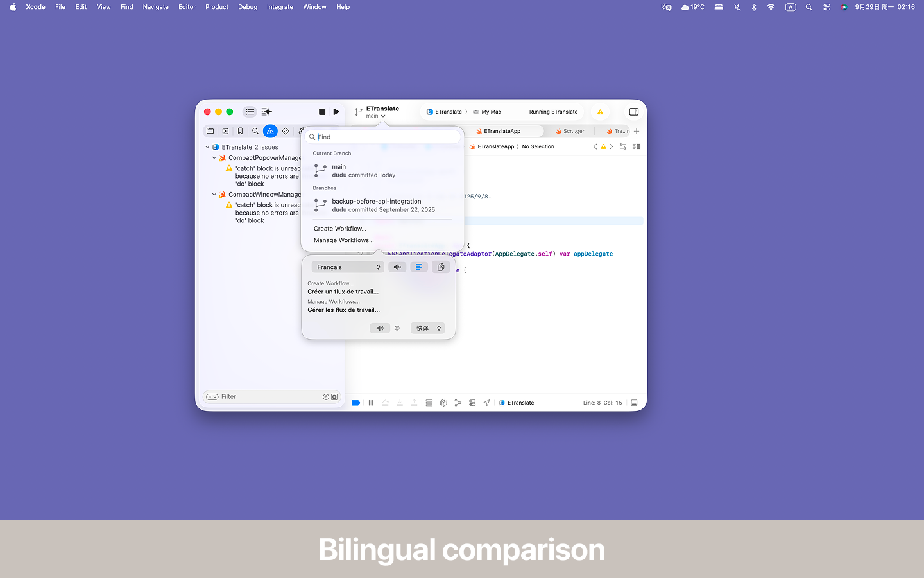Click the simulate location arrow icon
Screen dimensions: 924x578
pos(486,403)
